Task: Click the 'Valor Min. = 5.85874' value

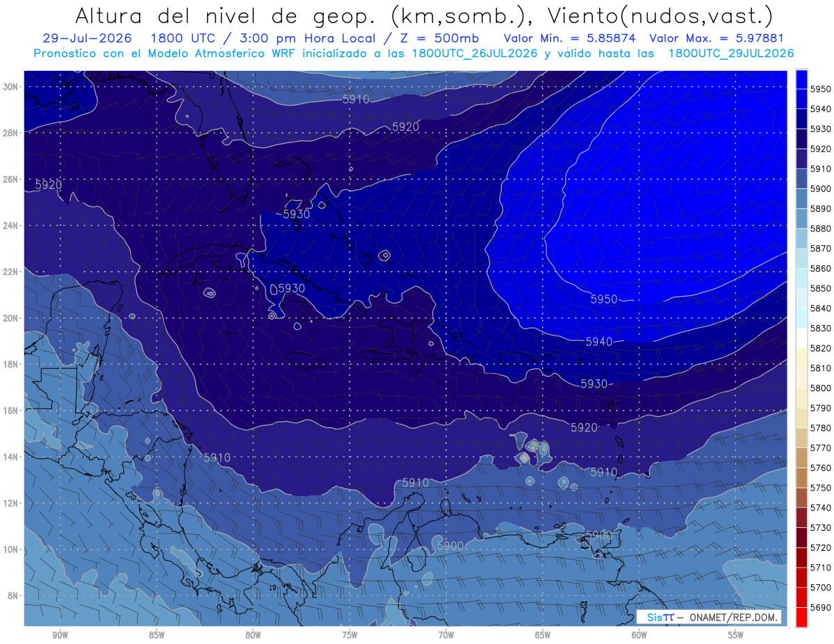Action: point(571,38)
